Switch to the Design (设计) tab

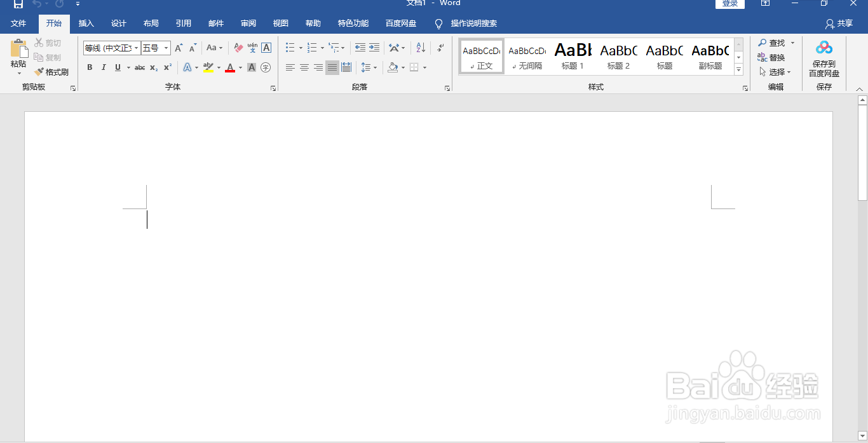119,24
